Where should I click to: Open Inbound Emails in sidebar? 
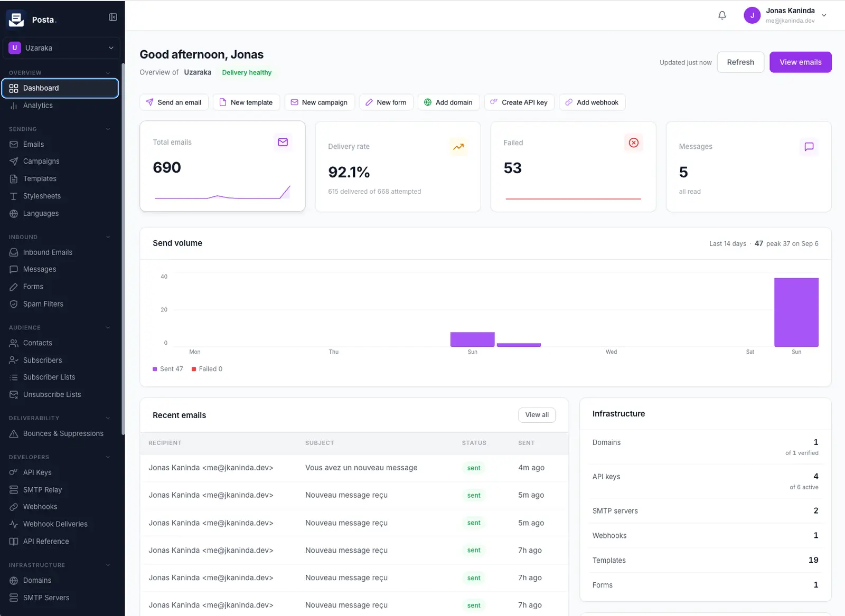click(60, 252)
